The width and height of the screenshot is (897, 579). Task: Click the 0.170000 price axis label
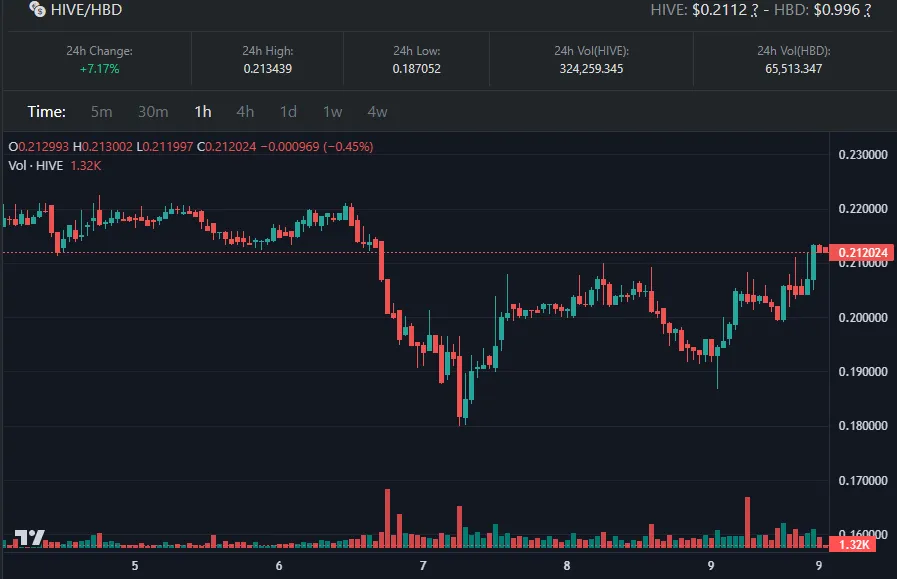pos(863,481)
